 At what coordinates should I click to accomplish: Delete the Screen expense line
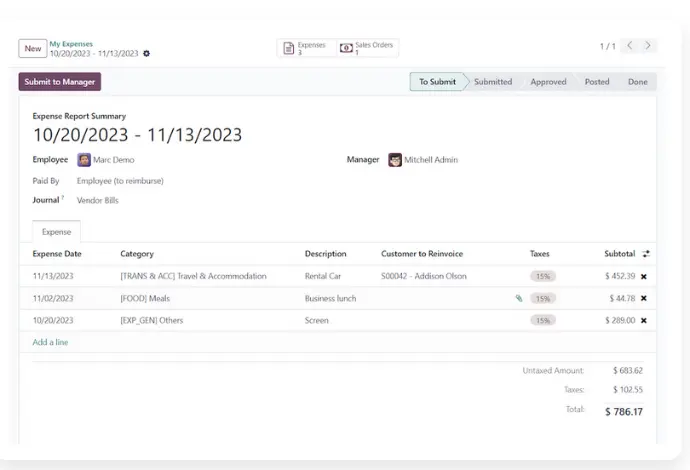tap(644, 320)
